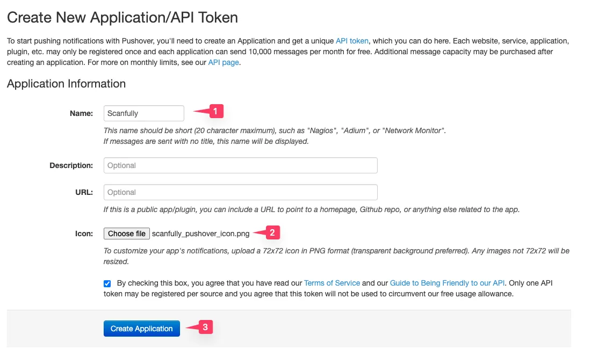
Task: Click the 20 character maximum hint text
Action: tap(275, 136)
